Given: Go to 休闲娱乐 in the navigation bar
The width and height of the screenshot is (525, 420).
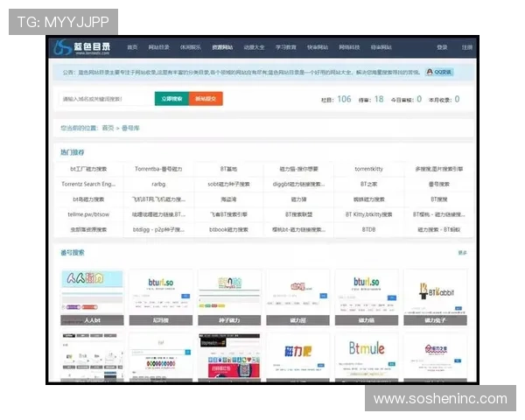Looking at the screenshot, I should coord(191,47).
